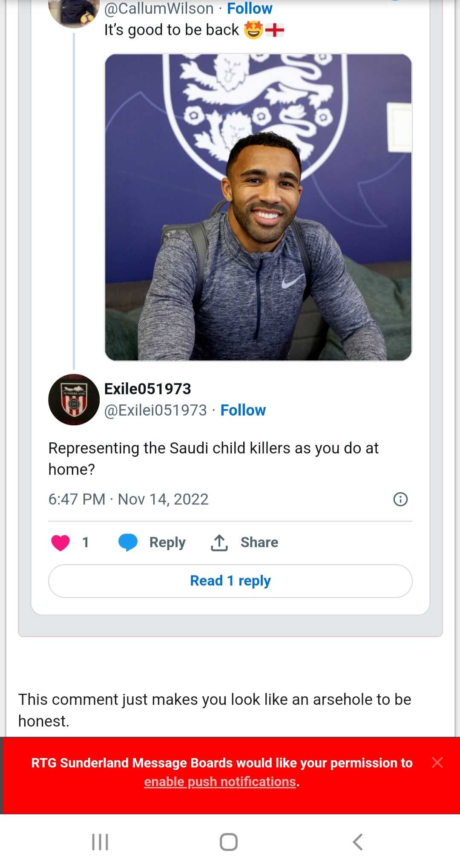The image size is (460, 868).
Task: Open the @CallumWilson handle
Action: tap(159, 9)
